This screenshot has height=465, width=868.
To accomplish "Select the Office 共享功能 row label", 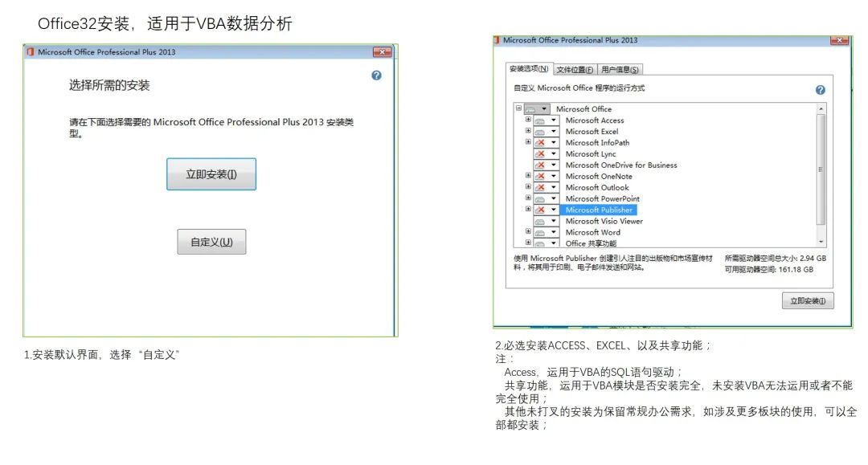I will [591, 243].
